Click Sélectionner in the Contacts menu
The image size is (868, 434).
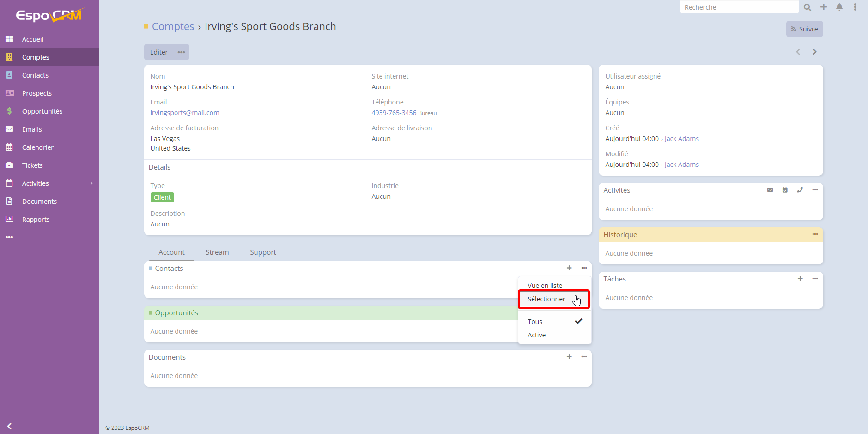click(x=546, y=299)
